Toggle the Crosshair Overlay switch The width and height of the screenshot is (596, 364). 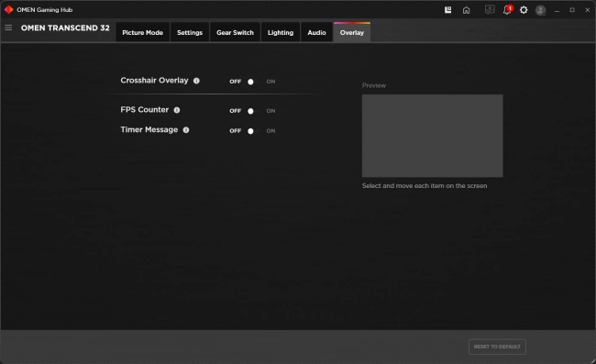[254, 82]
